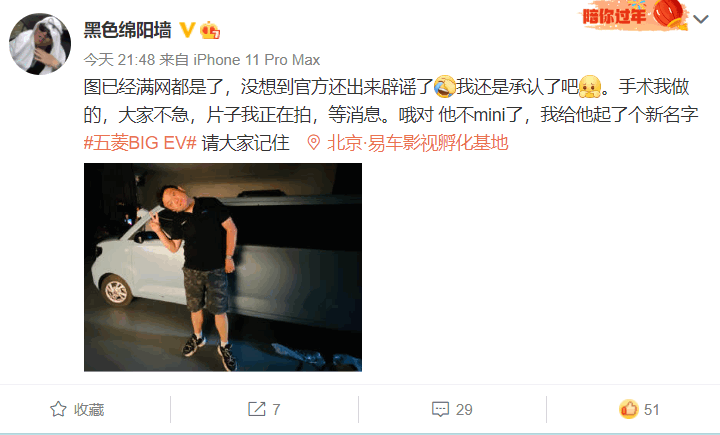Click the repost share icon
This screenshot has width=720, height=435.
[x=257, y=409]
